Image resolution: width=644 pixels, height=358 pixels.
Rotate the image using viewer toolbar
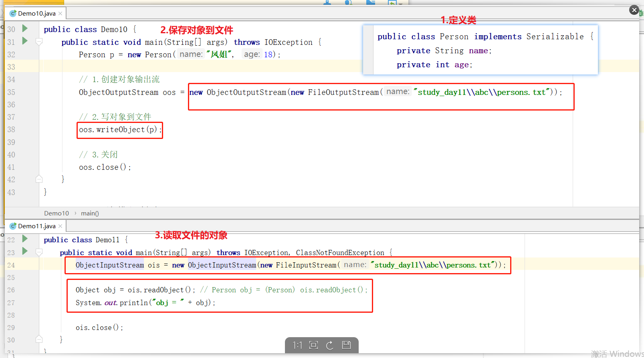330,345
